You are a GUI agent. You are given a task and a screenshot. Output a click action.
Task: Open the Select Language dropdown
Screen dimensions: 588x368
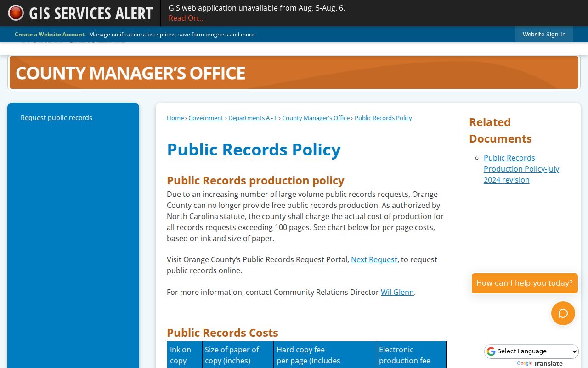(531, 351)
